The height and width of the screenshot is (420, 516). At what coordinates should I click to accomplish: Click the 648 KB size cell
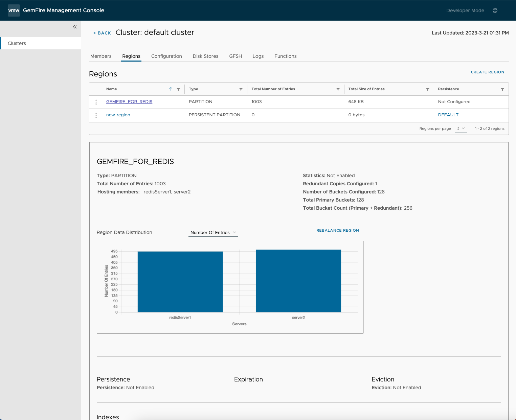point(356,102)
